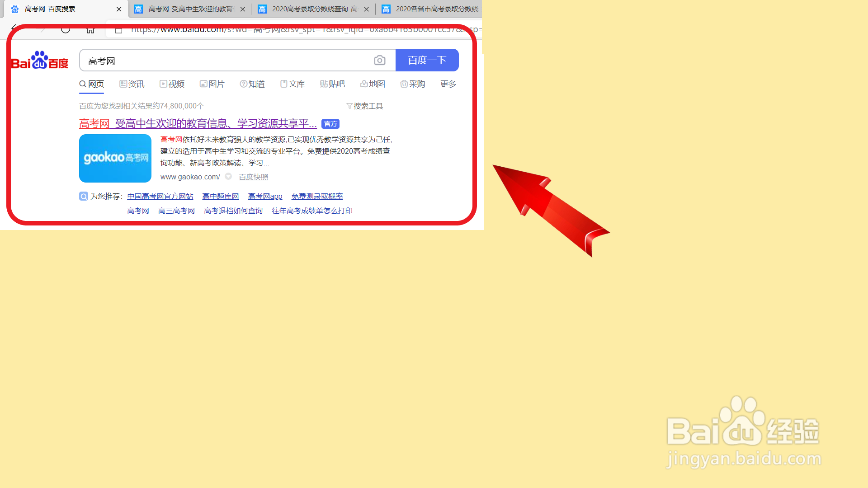This screenshot has width=868, height=488.
Task: Close the 高考网_受高中生欢迎 browser tab
Action: point(243,9)
